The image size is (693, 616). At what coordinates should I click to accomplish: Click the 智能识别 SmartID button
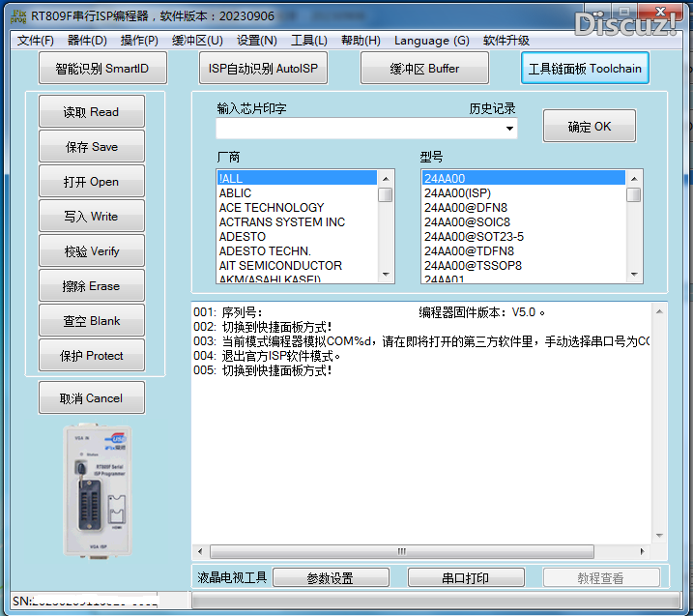tap(102, 68)
